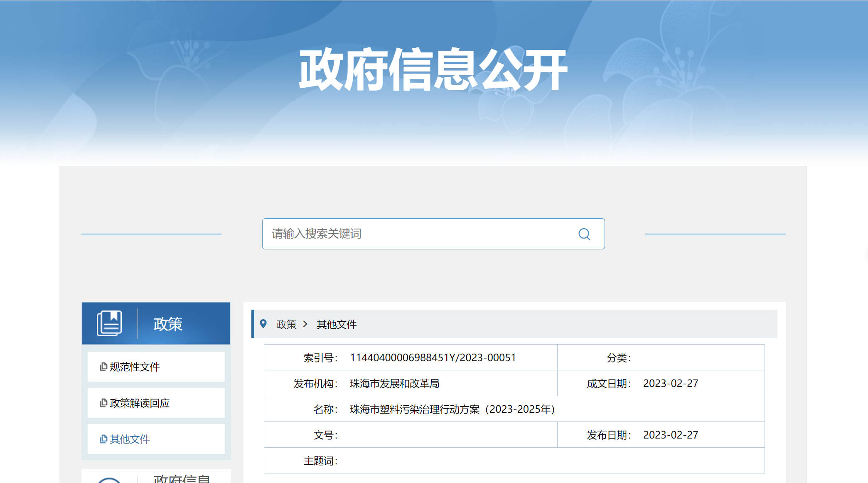The image size is (868, 483).
Task: Click document icon beside 其他文件
Action: pyautogui.click(x=103, y=439)
